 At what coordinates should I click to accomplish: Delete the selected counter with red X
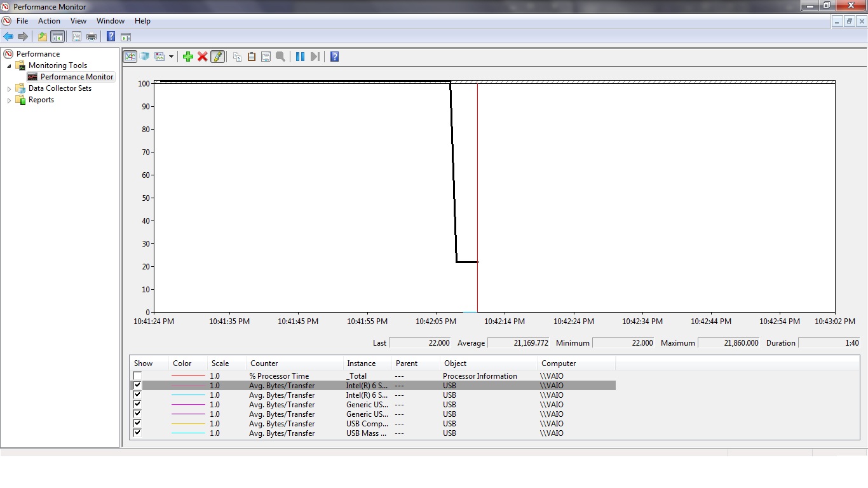coord(203,57)
